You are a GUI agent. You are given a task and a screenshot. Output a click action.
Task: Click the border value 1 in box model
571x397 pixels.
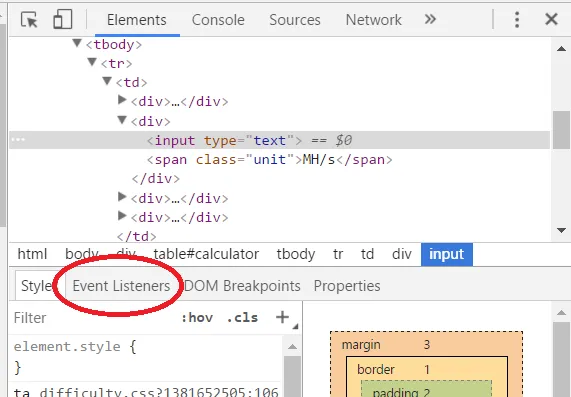pyautogui.click(x=427, y=370)
